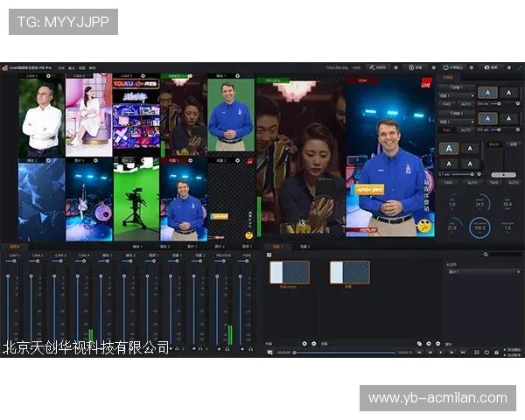
Task: Open the first overlay source dropdown
Action: tap(457, 95)
